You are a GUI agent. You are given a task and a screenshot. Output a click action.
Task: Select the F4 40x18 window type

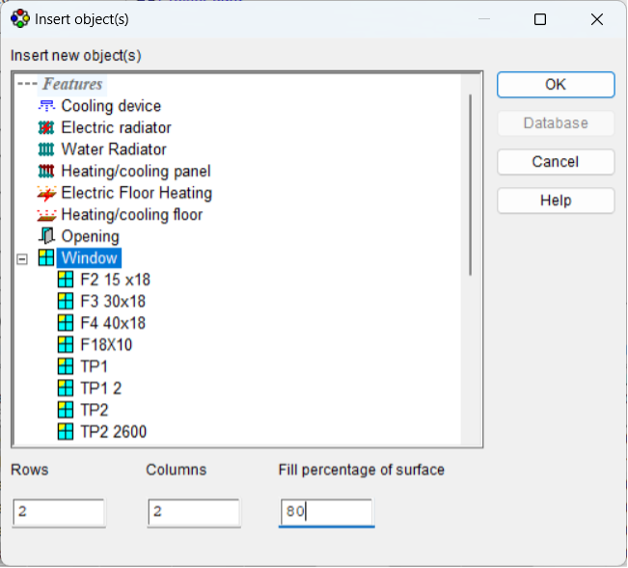click(112, 323)
